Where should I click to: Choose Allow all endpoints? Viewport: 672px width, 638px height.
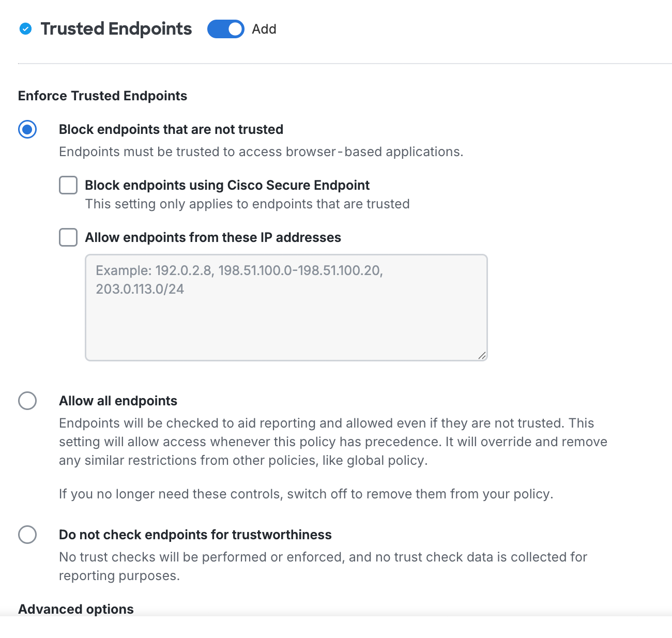coord(28,400)
